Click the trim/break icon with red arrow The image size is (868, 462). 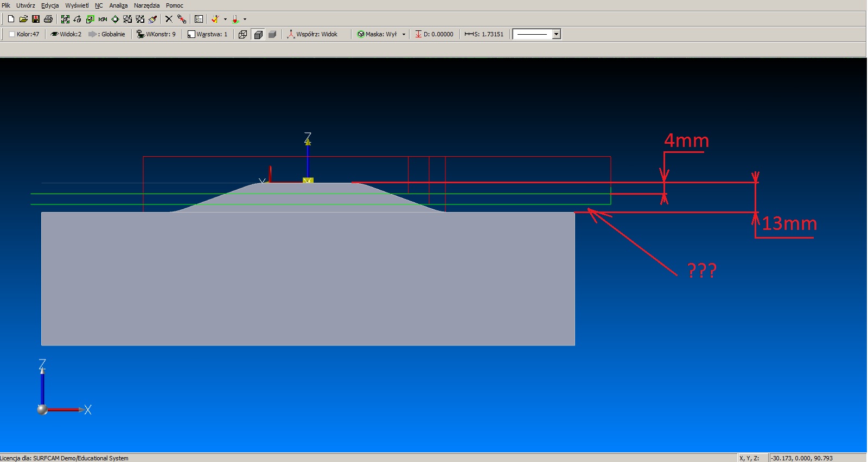coord(182,19)
